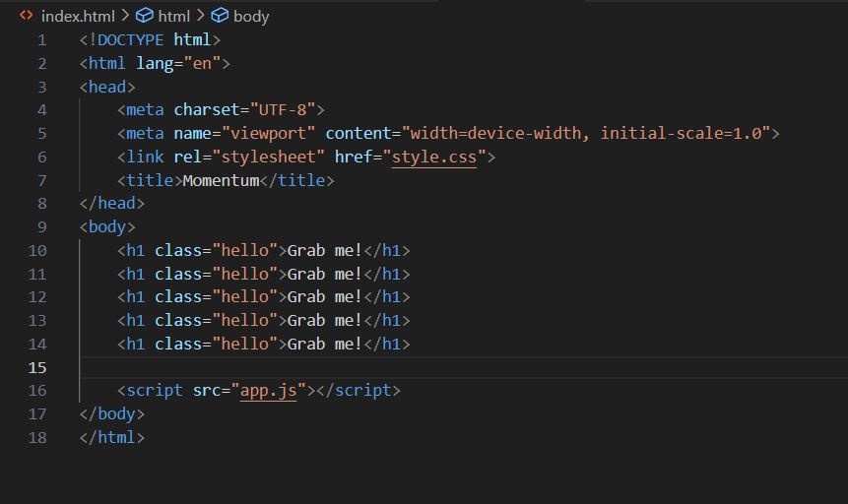Select the html breadcrumb segment
The width and height of the screenshot is (848, 504).
click(173, 16)
